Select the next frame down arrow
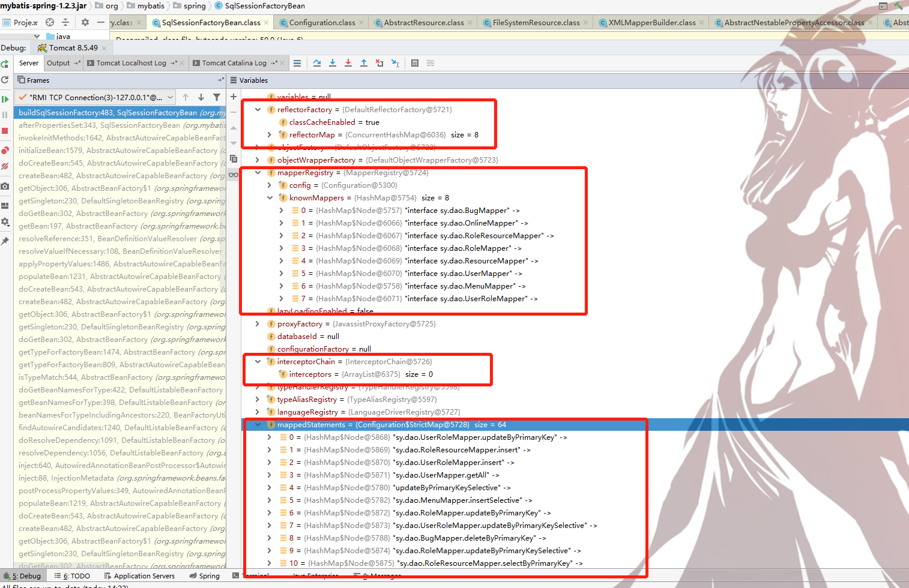Image resolution: width=909 pixels, height=588 pixels. pyautogui.click(x=201, y=97)
